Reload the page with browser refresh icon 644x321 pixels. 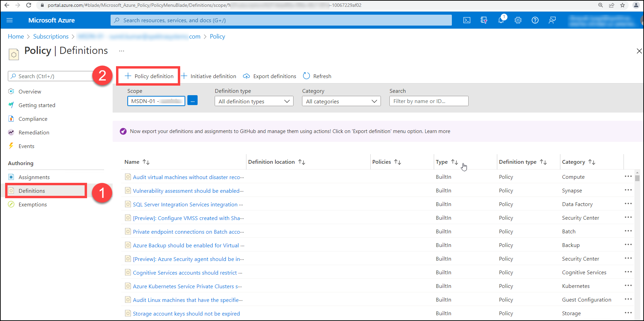click(29, 5)
